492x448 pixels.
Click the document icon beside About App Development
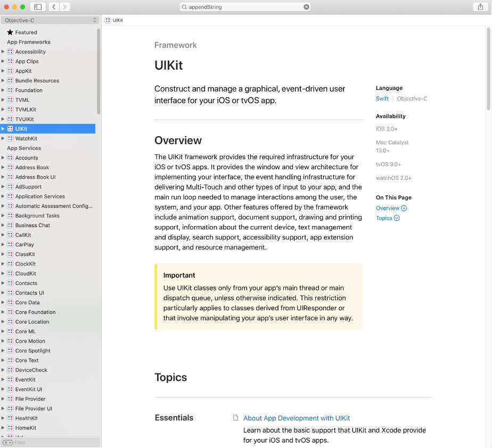(235, 418)
